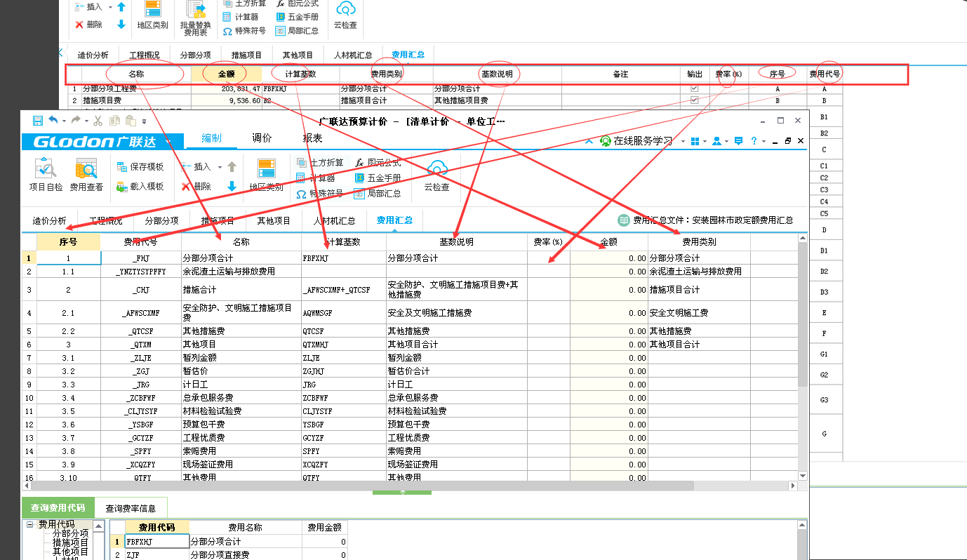Switch to the 调价 ribbon tab

click(262, 138)
